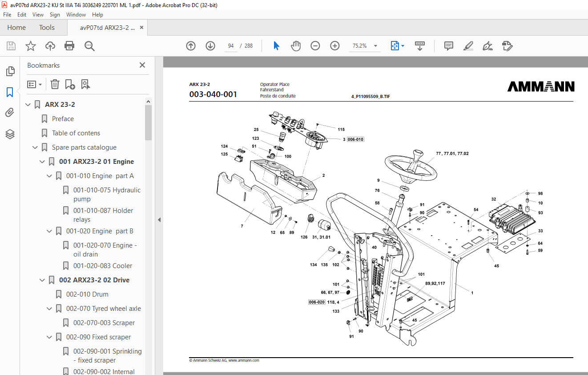Collapse the 001 ARX23-2 01 Engine node
Image resolution: width=588 pixels, height=375 pixels.
pos(43,162)
